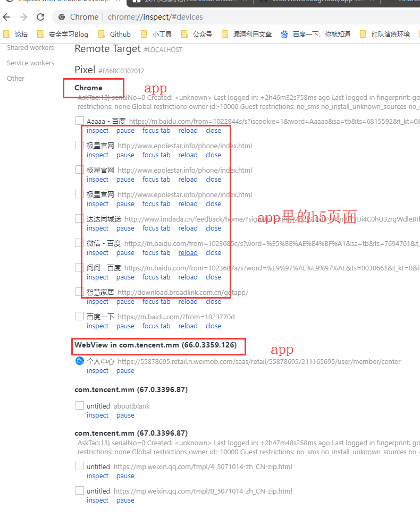Screen dimensions: 420x518
Task: Go back using the browser back arrow
Action: (x=6, y=17)
